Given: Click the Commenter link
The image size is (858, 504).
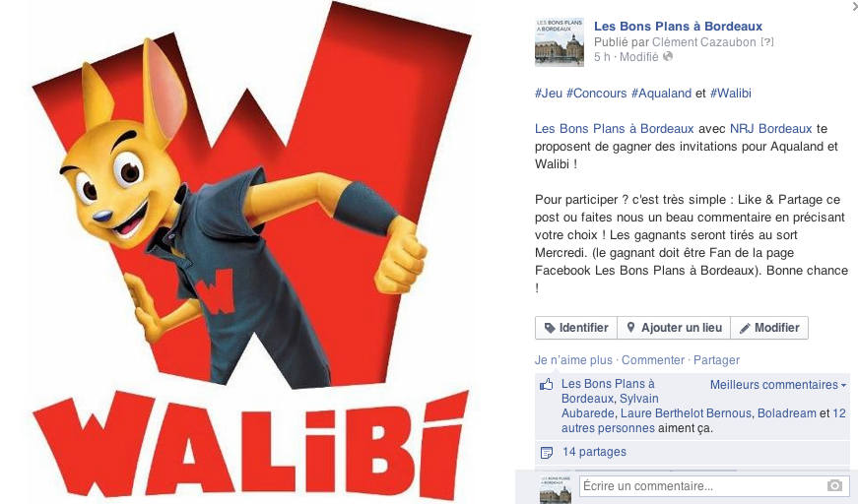Looking at the screenshot, I should tap(653, 360).
